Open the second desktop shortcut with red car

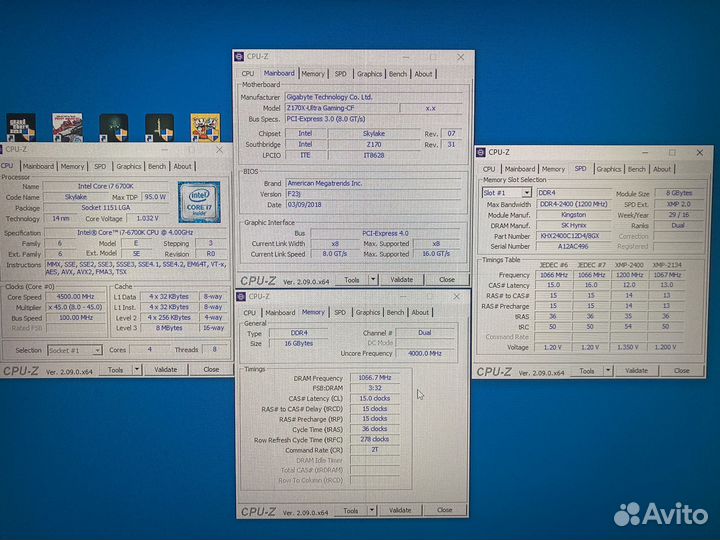[x=68, y=127]
